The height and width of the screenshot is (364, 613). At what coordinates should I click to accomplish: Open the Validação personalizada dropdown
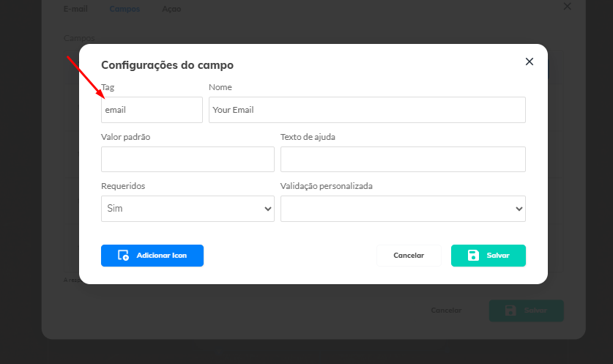pos(403,209)
